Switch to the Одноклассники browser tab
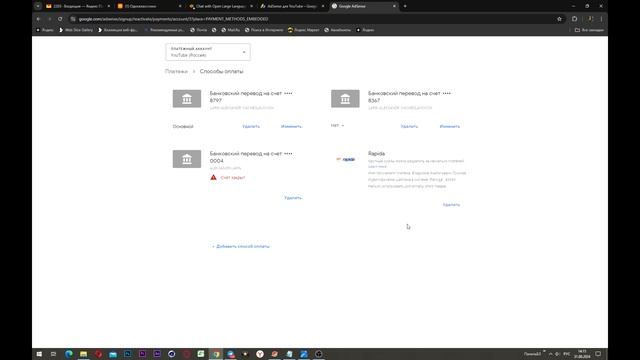640x360 pixels. tap(149, 6)
